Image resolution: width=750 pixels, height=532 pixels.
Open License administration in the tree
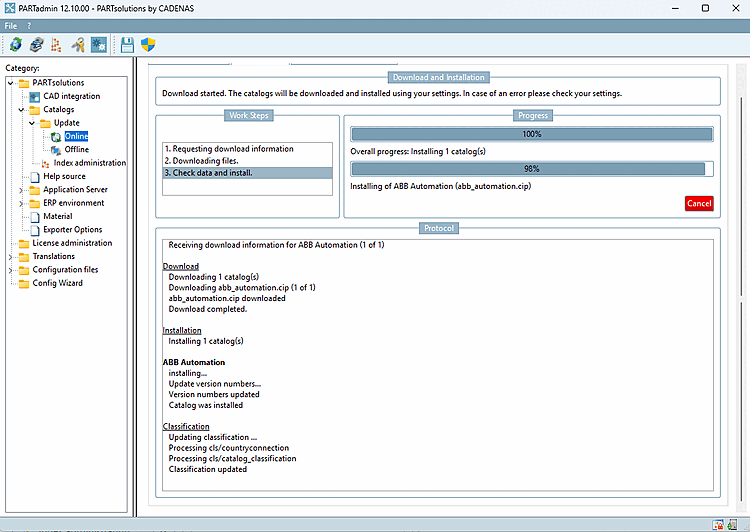(72, 243)
